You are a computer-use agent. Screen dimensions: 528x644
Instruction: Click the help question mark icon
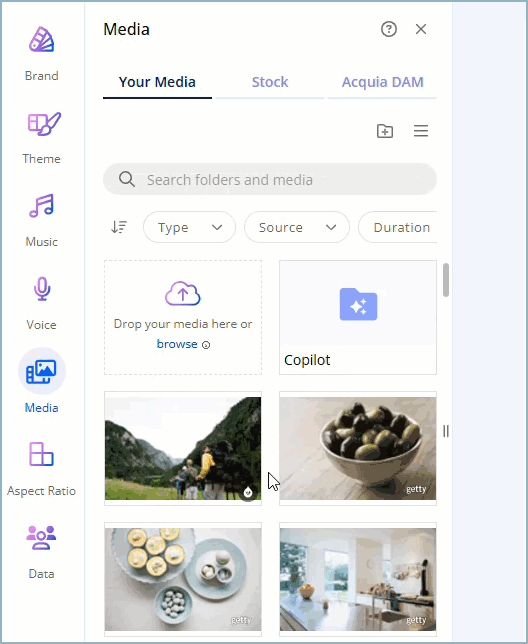pyautogui.click(x=389, y=29)
